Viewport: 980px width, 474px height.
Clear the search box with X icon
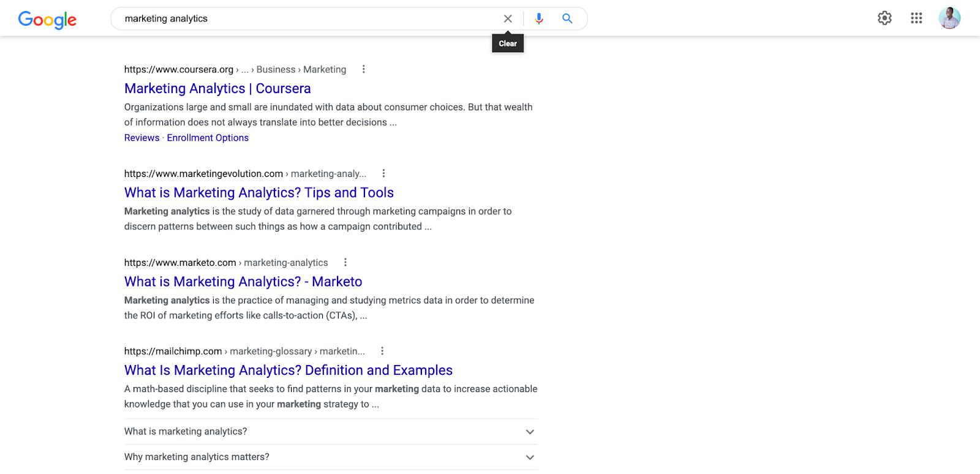[508, 19]
